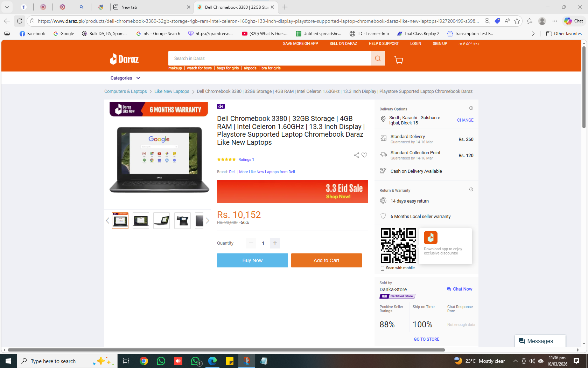This screenshot has width=588, height=368.
Task: Click 'airpods' suggested search link
Action: coord(250,68)
